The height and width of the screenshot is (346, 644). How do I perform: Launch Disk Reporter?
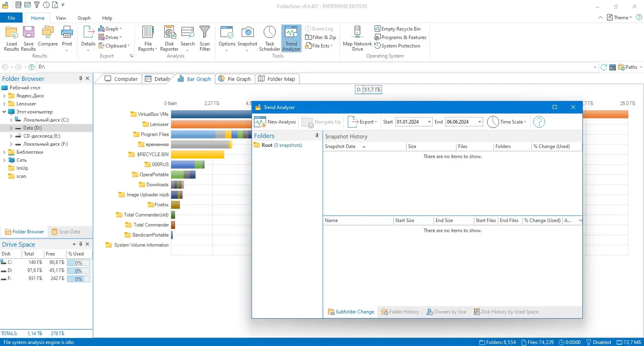coord(169,39)
